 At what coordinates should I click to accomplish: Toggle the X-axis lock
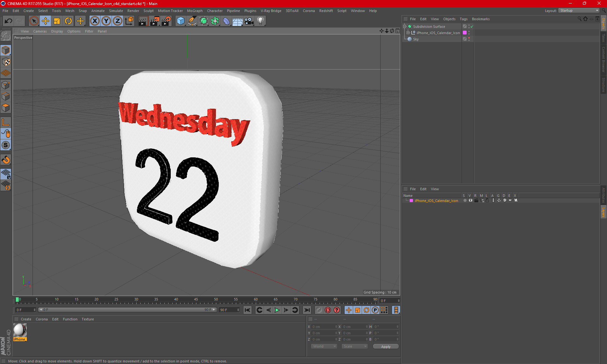pyautogui.click(x=95, y=21)
